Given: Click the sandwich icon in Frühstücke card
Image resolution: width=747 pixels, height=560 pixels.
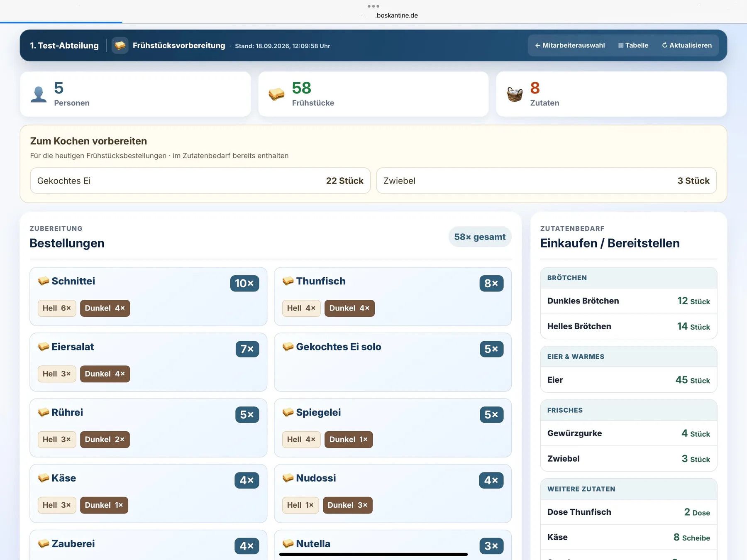Looking at the screenshot, I should tap(276, 94).
